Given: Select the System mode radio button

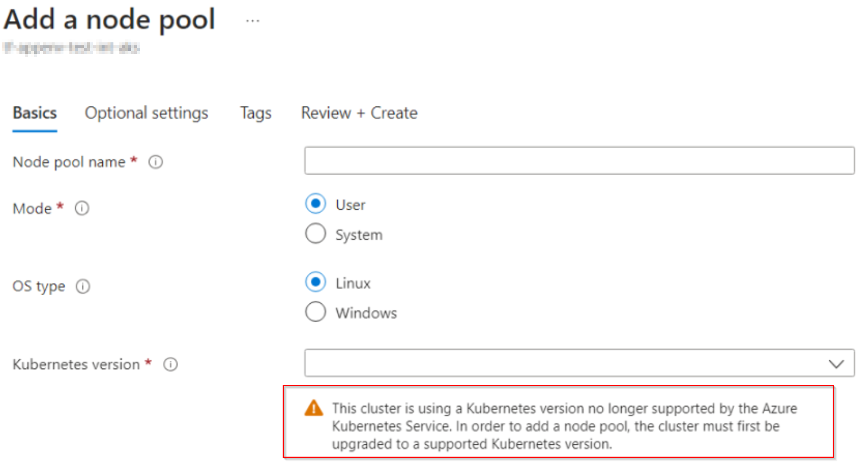Looking at the screenshot, I should coord(316,234).
